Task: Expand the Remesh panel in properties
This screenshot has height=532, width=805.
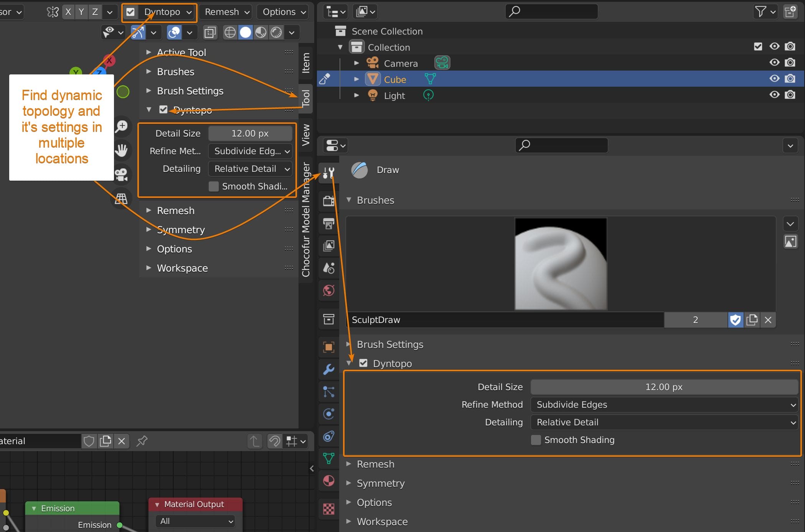Action: [x=375, y=464]
